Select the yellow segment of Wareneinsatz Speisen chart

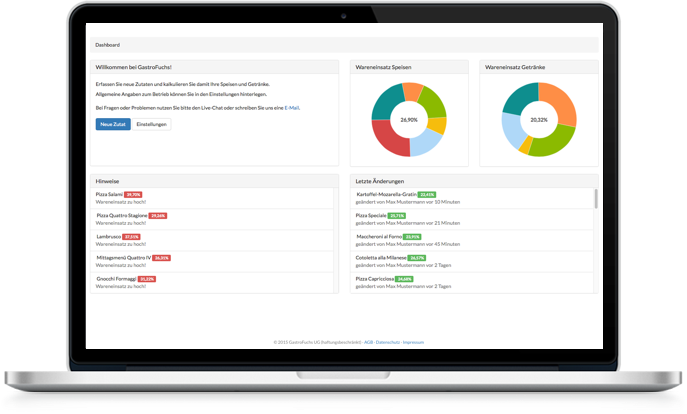coord(438,125)
